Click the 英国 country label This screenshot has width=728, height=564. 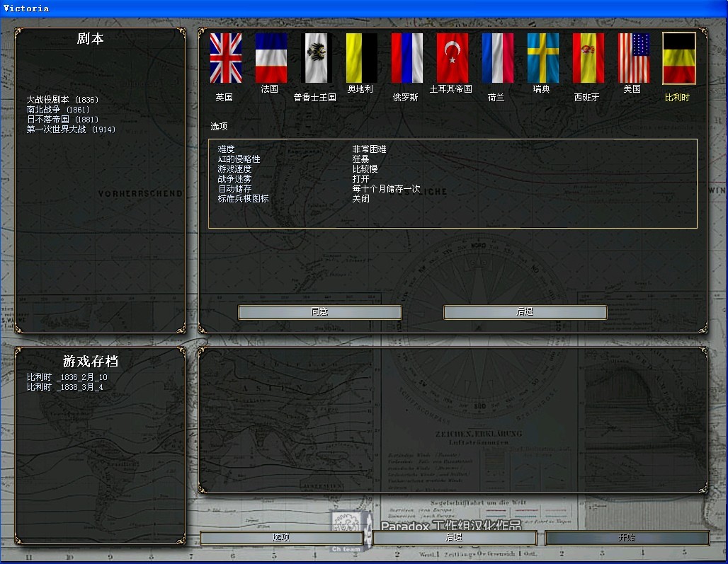coord(224,98)
